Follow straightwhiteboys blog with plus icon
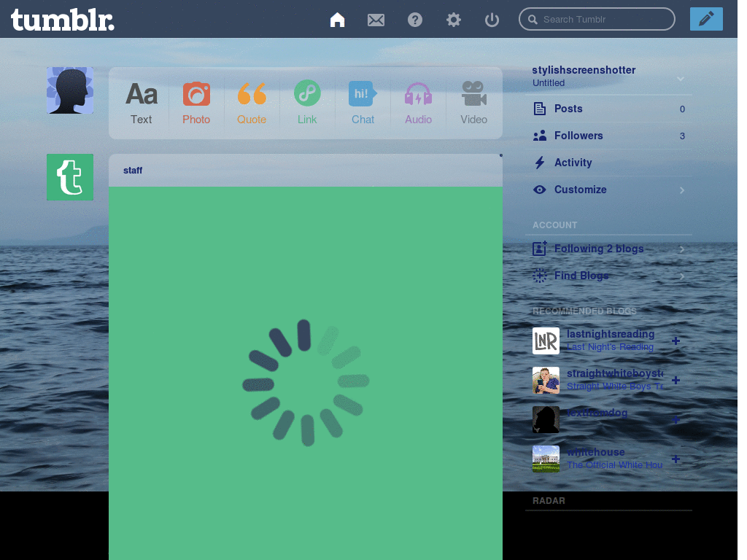This screenshot has height=560, width=747. point(676,380)
